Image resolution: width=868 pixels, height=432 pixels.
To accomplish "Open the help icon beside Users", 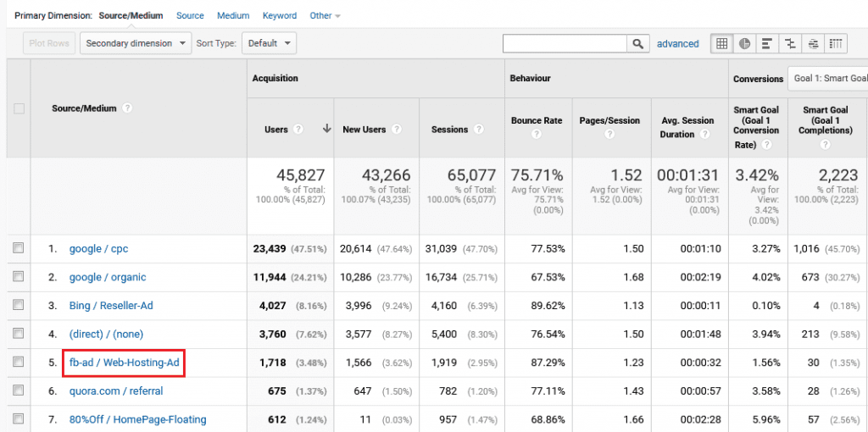I will point(298,130).
